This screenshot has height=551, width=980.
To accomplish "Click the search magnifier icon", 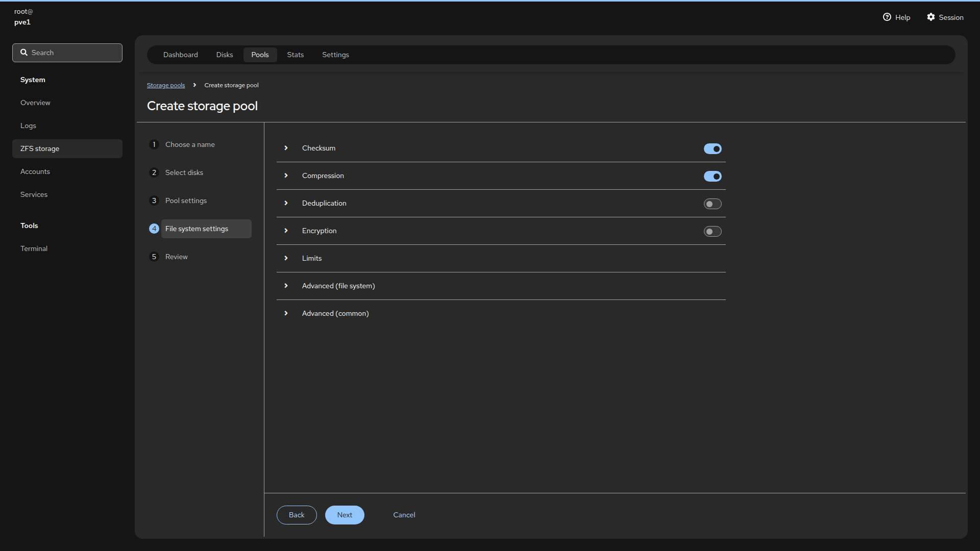I will (x=24, y=53).
